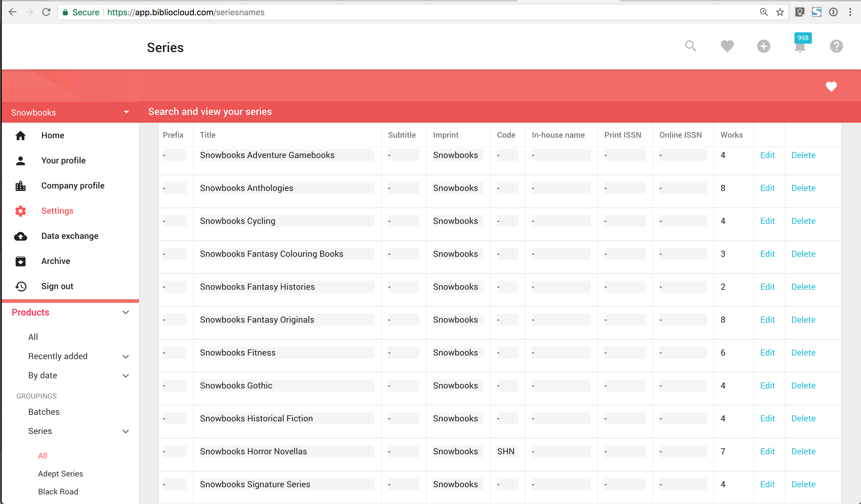Favourite this page with the white heart
Screen dimensions: 861x504
(831, 87)
